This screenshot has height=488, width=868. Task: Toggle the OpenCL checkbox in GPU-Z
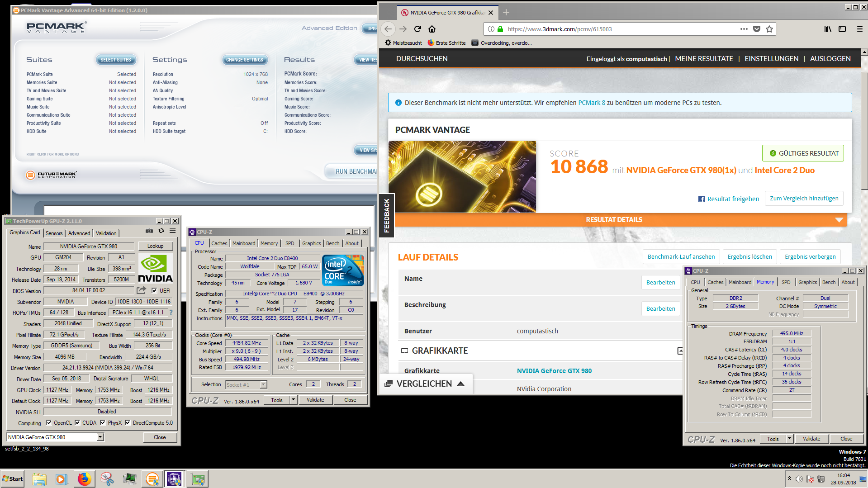[x=49, y=423]
